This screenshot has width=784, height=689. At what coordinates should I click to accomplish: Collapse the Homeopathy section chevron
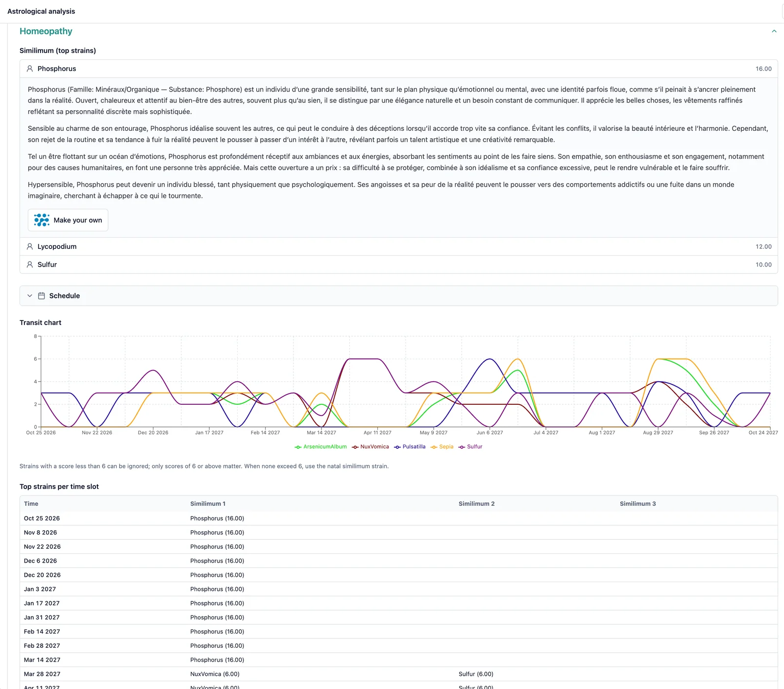point(774,31)
